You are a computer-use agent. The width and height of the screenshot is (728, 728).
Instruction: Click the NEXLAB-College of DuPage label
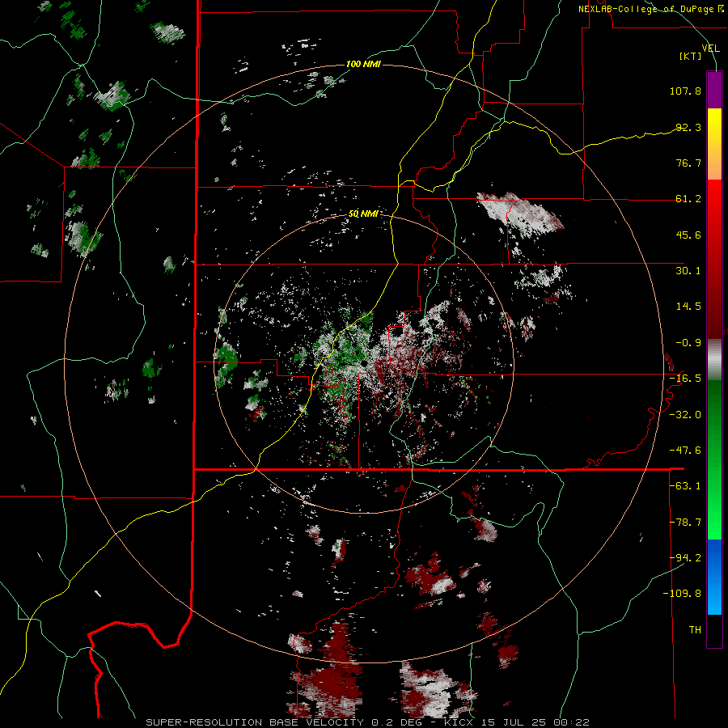(x=650, y=9)
